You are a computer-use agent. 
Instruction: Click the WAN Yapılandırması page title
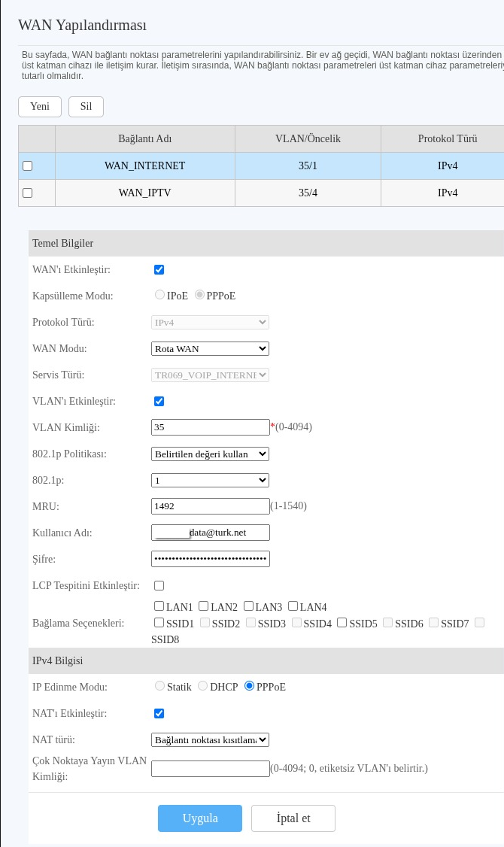click(82, 26)
